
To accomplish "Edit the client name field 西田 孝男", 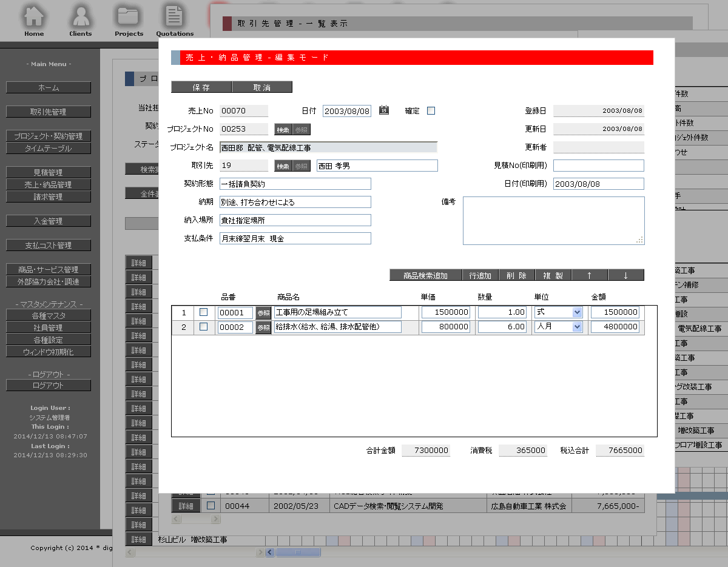I will (377, 166).
